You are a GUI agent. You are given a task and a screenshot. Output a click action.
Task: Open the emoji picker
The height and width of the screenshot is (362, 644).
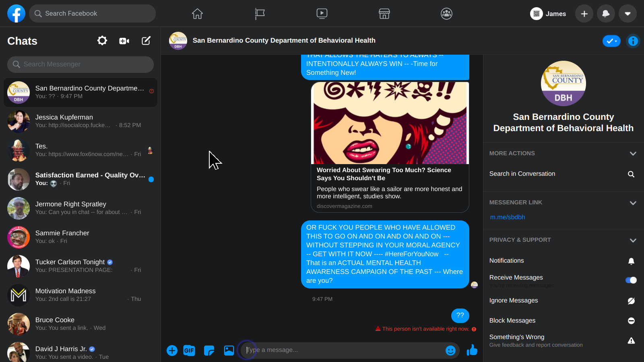pos(450,351)
